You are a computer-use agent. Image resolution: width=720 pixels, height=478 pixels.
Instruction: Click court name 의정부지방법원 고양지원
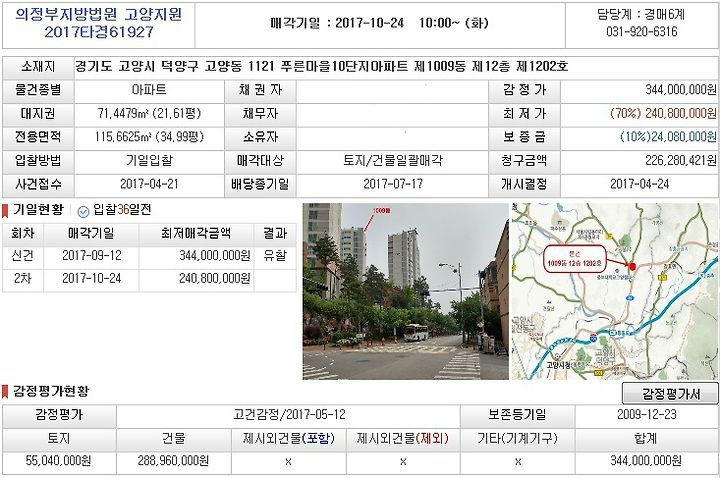[99, 15]
